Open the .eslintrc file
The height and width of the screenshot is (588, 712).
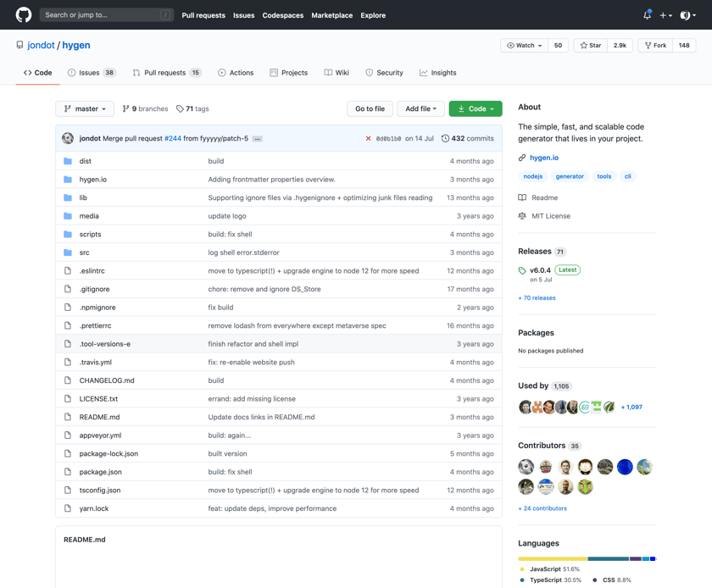coord(92,271)
